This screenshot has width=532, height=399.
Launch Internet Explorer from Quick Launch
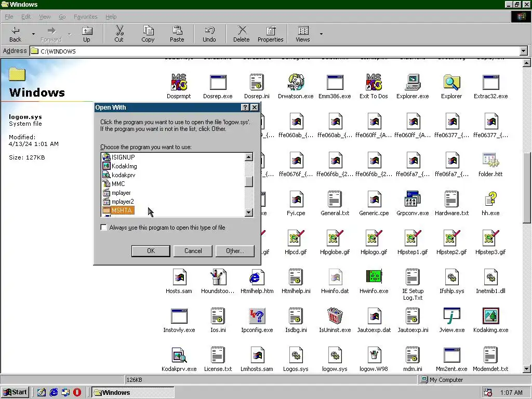[54, 392]
